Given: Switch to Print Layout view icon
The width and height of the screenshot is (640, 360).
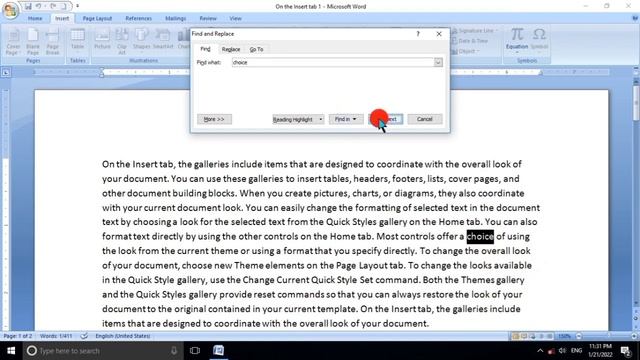Looking at the screenshot, I should click(x=516, y=336).
